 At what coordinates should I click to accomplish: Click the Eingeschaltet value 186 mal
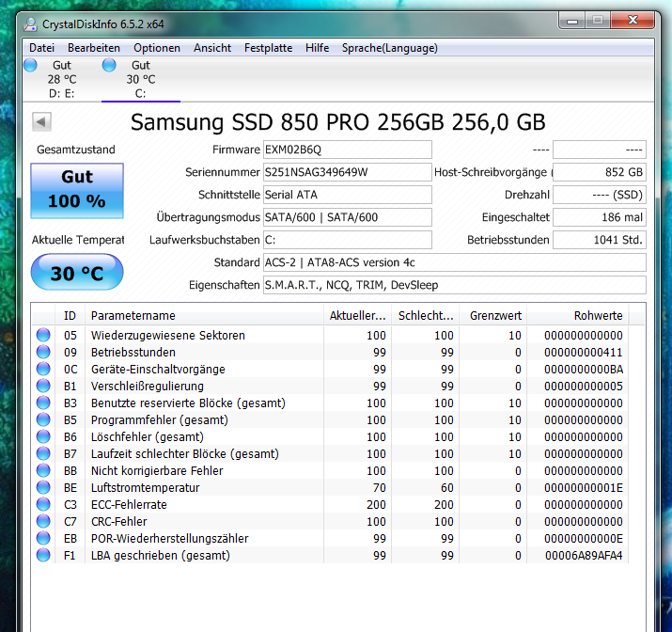pos(599,217)
